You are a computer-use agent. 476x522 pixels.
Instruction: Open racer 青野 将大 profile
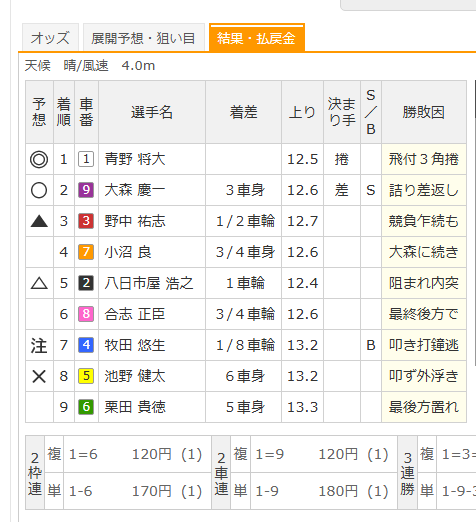(135, 159)
